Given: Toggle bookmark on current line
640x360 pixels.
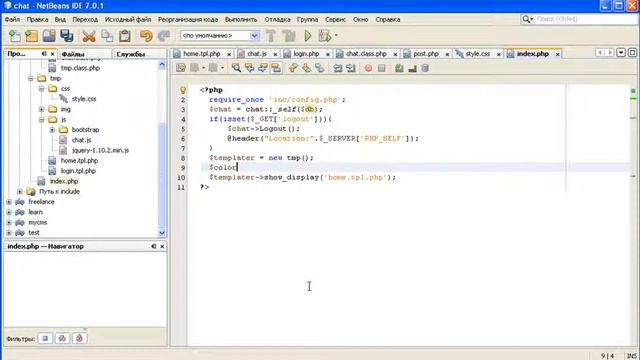Looking at the screenshot, I should click(x=320, y=68).
